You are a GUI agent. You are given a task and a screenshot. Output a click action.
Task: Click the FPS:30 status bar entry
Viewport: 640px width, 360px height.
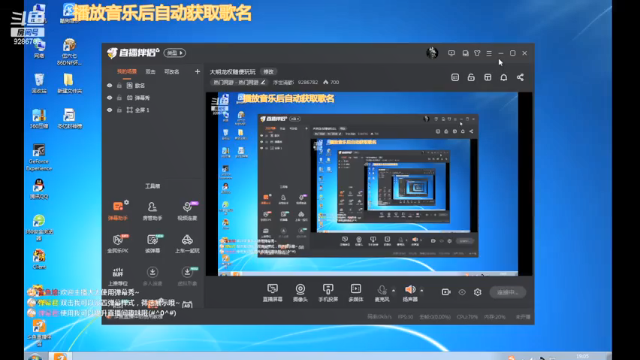coord(405,317)
